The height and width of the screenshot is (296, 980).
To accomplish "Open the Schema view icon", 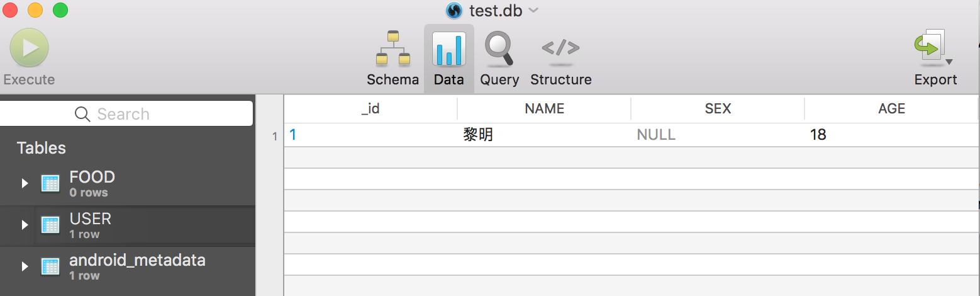I will pos(393,48).
